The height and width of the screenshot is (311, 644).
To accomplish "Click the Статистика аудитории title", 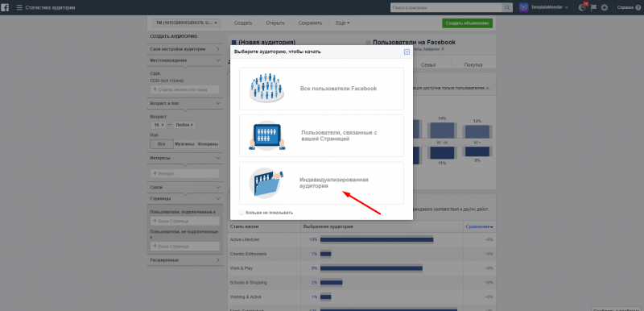I will point(50,8).
